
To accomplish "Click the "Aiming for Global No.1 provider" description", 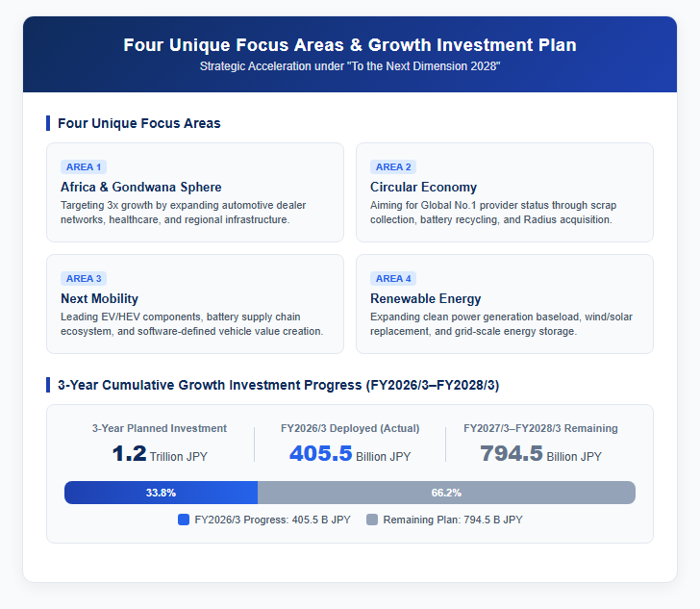I will click(493, 213).
